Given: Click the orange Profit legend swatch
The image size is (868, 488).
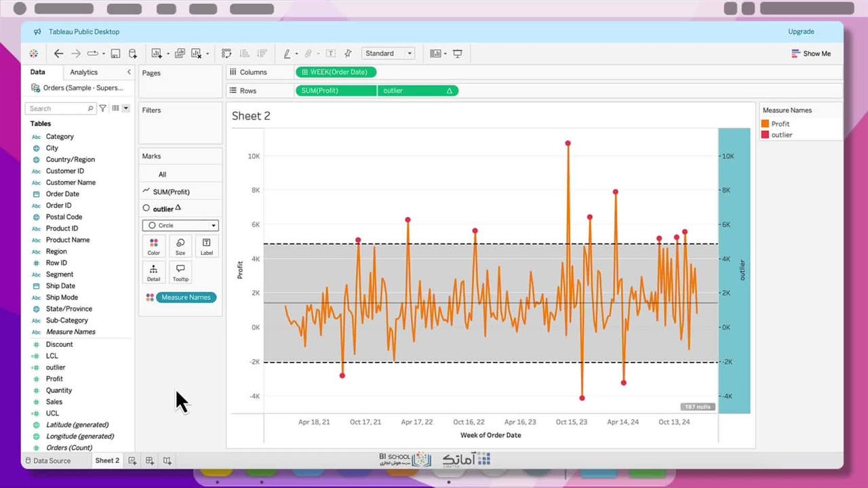Looking at the screenshot, I should pos(765,124).
